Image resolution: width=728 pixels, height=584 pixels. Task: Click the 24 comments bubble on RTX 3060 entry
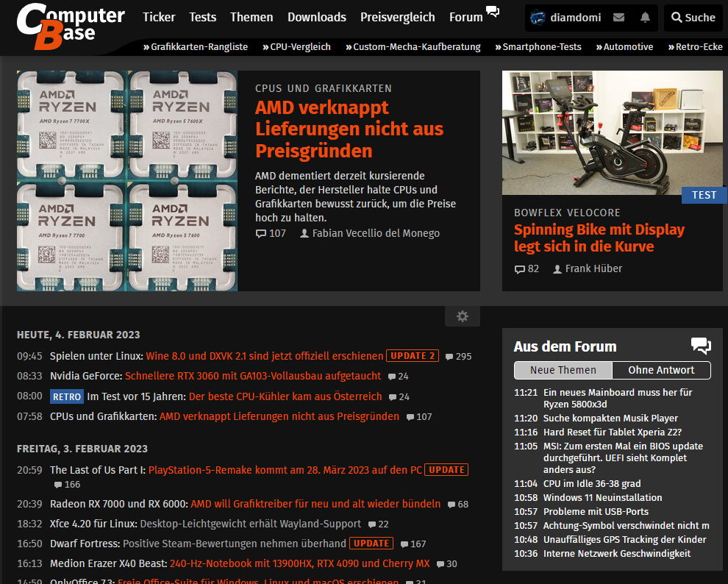pyautogui.click(x=392, y=377)
